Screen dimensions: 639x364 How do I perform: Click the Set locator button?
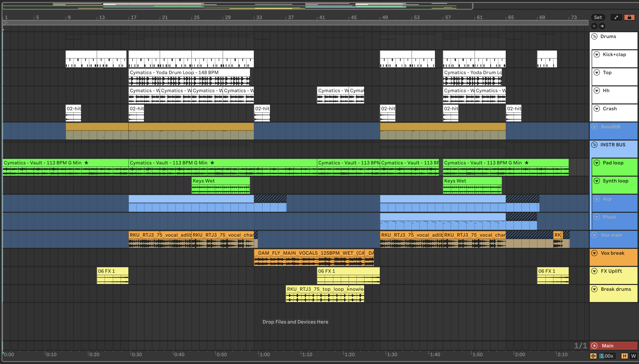click(598, 17)
